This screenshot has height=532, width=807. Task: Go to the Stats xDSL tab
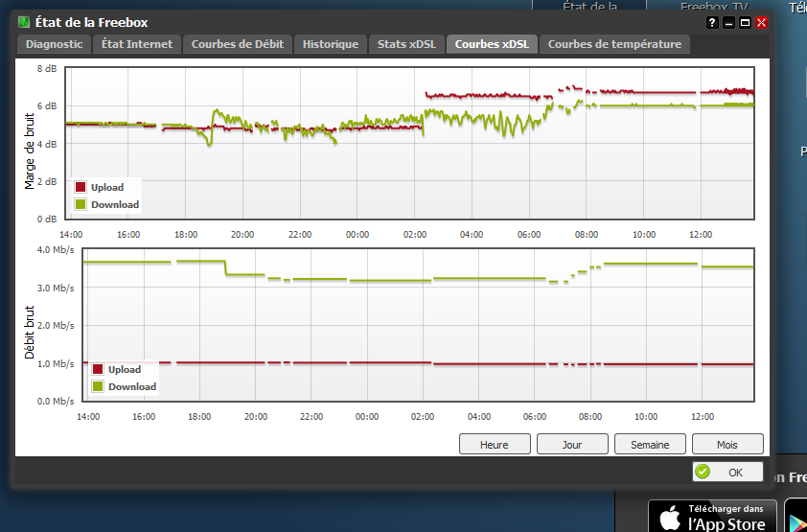406,44
